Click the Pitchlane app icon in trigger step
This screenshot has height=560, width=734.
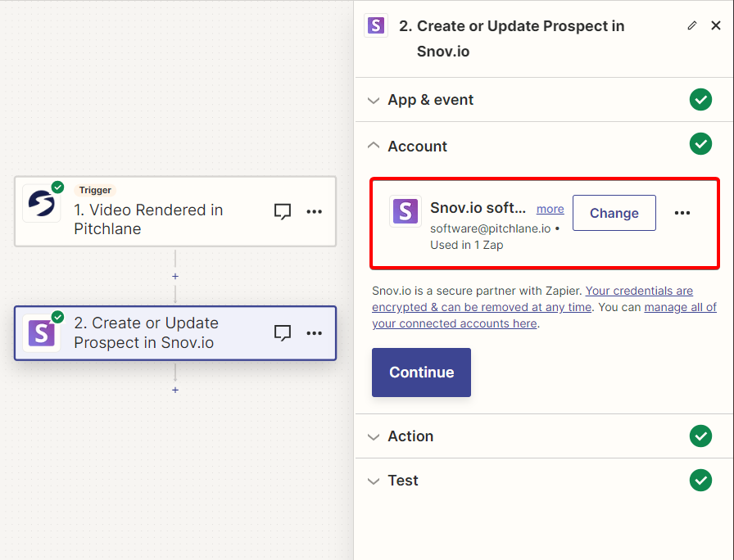pyautogui.click(x=42, y=204)
